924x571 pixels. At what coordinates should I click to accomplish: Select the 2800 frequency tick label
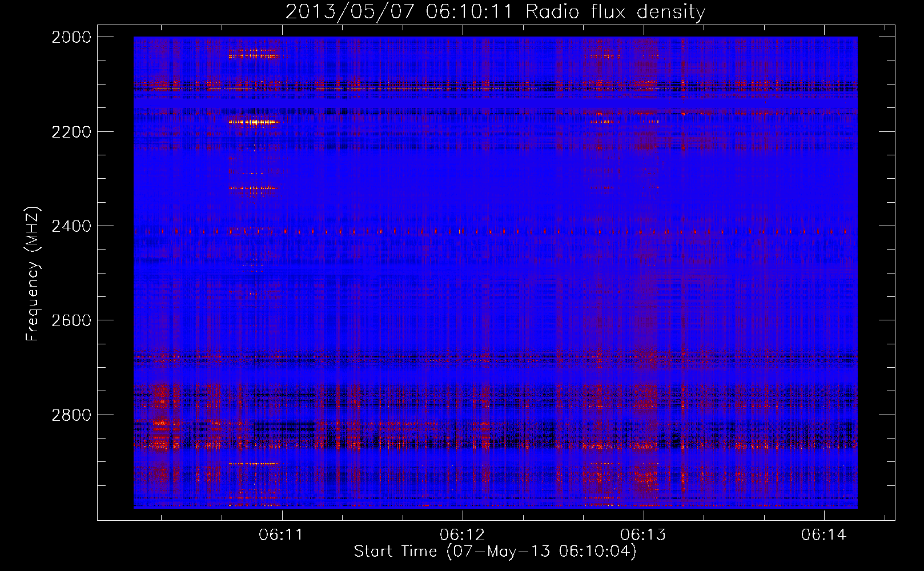click(x=71, y=415)
